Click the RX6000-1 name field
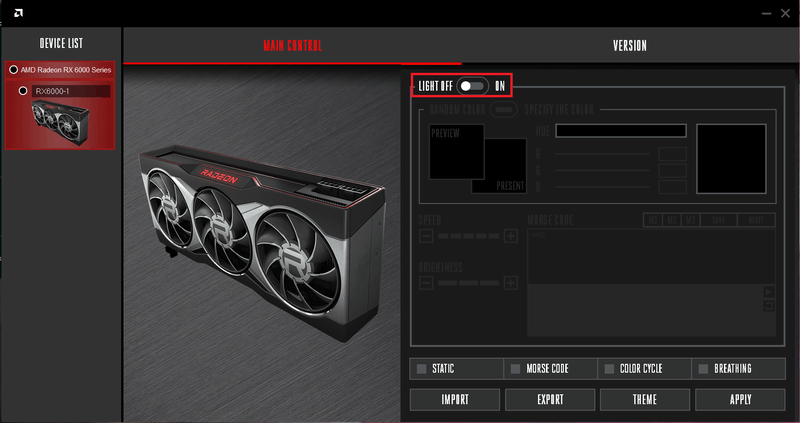The width and height of the screenshot is (800, 423). [x=71, y=91]
